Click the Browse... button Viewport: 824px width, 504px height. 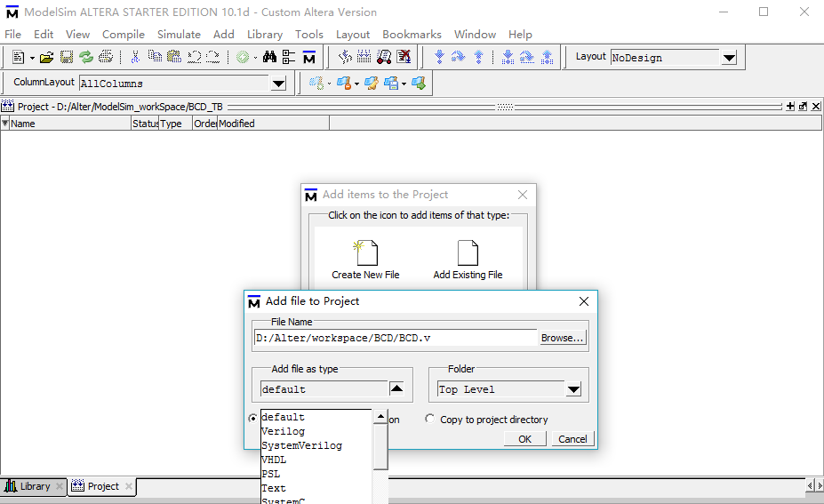562,338
